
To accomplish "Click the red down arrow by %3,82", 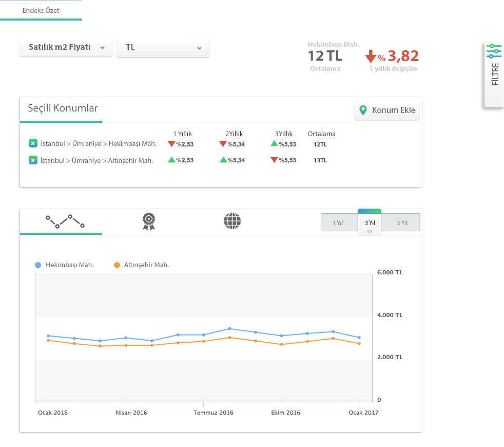I will [371, 57].
